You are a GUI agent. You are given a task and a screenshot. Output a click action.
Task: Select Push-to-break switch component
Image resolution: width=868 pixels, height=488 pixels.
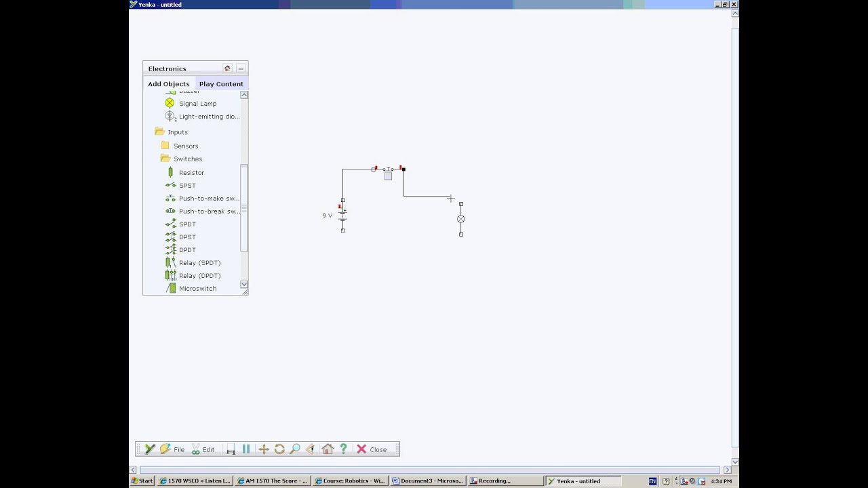click(202, 211)
